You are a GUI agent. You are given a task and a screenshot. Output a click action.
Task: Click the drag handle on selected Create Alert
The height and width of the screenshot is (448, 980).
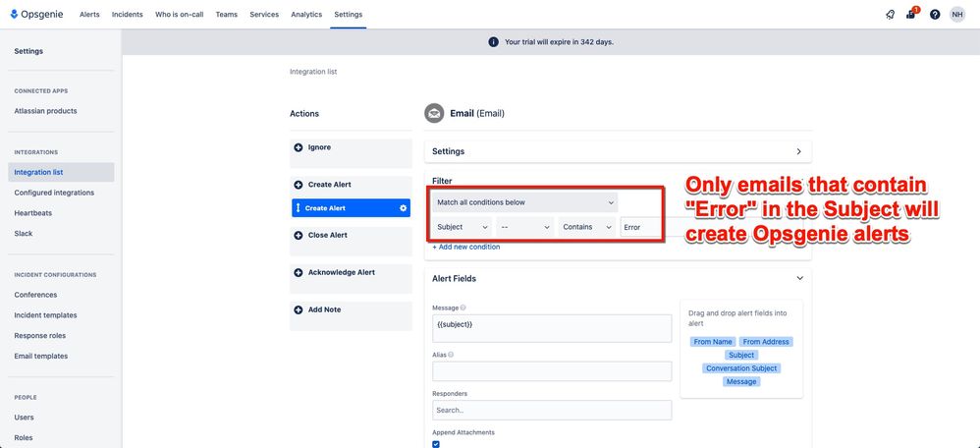pyautogui.click(x=299, y=208)
